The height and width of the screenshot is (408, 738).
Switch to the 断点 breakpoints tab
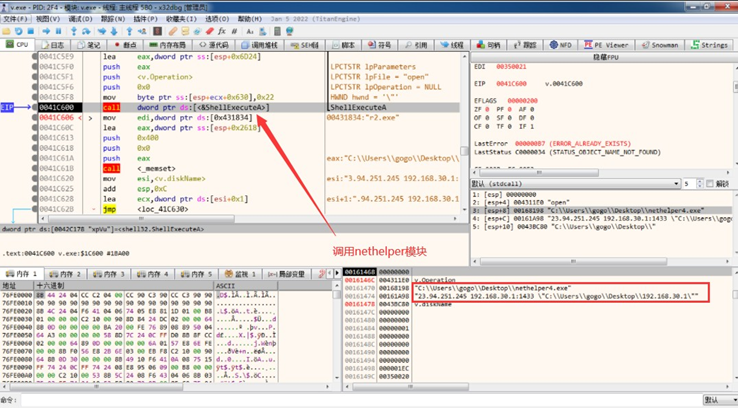(125, 45)
